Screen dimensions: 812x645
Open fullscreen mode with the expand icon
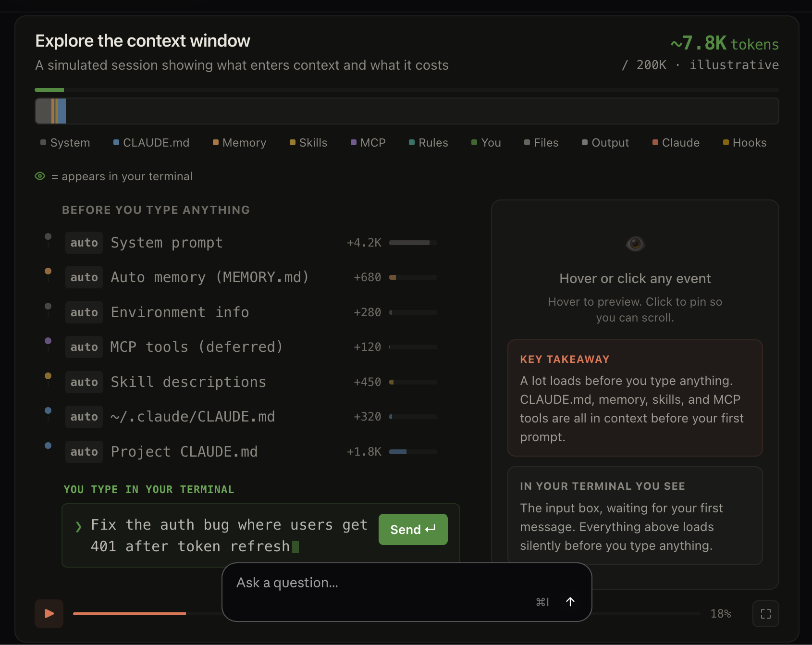coord(765,614)
